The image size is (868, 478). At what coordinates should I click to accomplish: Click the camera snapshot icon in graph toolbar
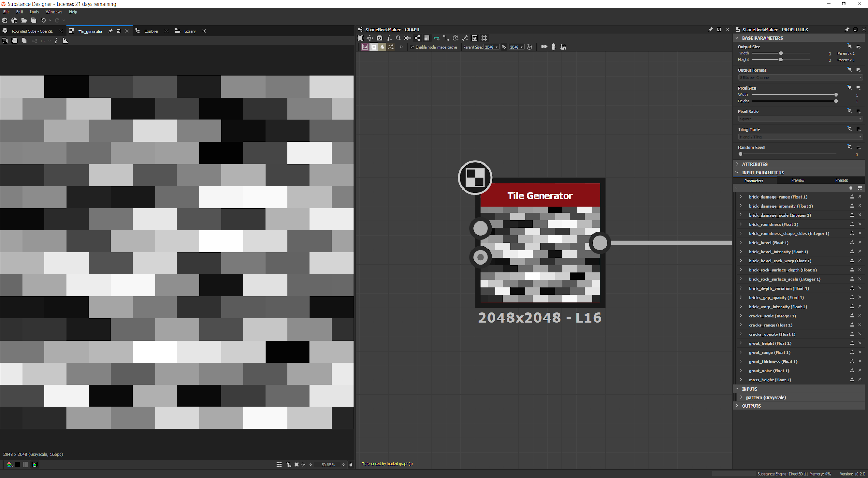(x=379, y=38)
